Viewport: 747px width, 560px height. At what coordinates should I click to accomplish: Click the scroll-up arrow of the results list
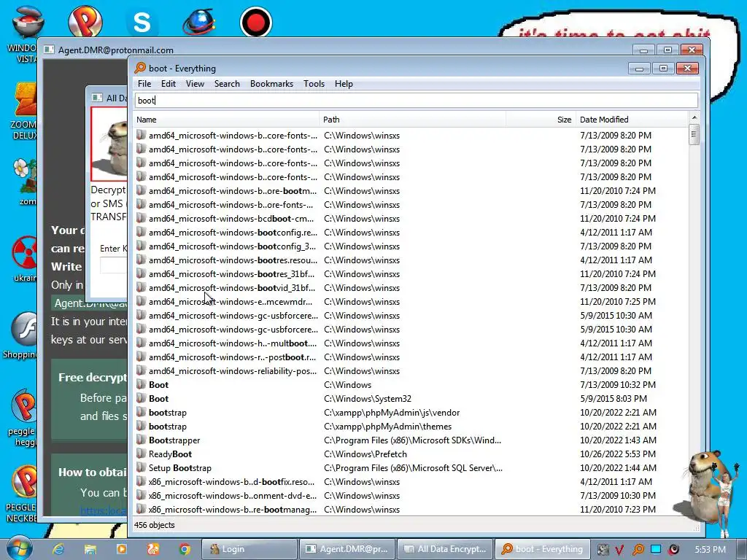(694, 117)
